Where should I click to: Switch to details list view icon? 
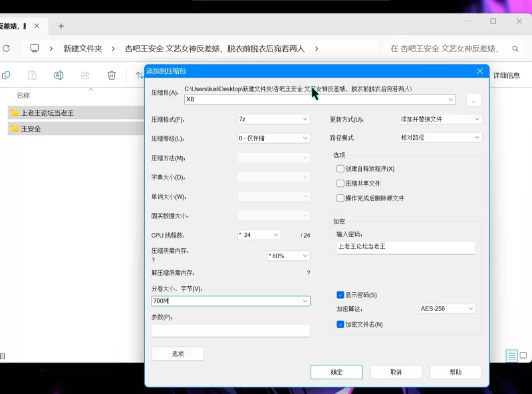[511, 355]
